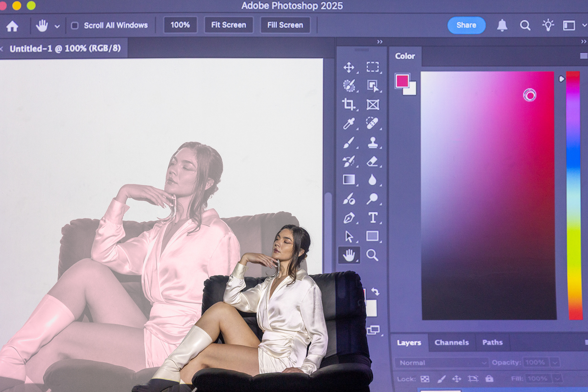Click the Fit Screen button
This screenshot has height=392, width=588.
tap(228, 25)
